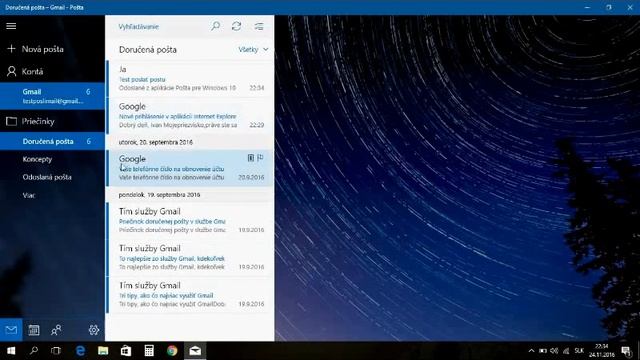
Task: Select the Doručená pošta folder
Action: tap(52, 141)
